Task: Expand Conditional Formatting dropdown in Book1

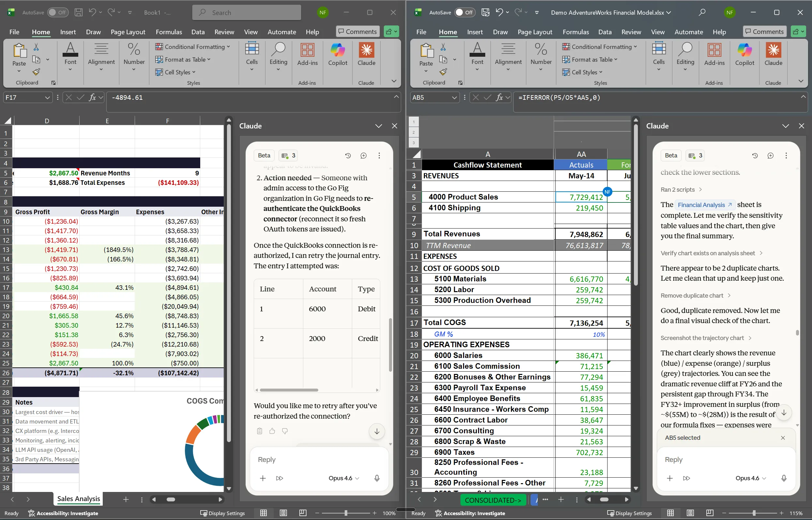Action: click(x=192, y=47)
